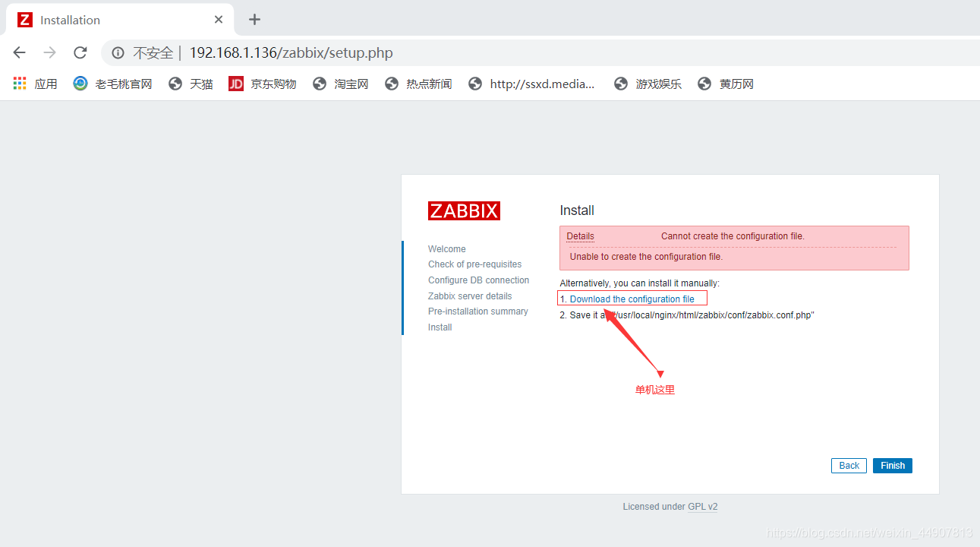Viewport: 980px width, 547px height.
Task: Close the Installation tab
Action: 219,20
